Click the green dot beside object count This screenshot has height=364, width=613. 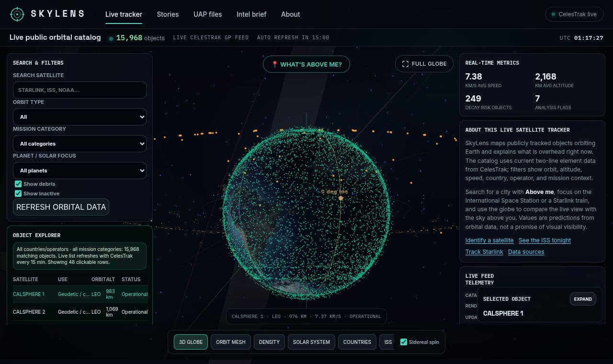tap(111, 38)
